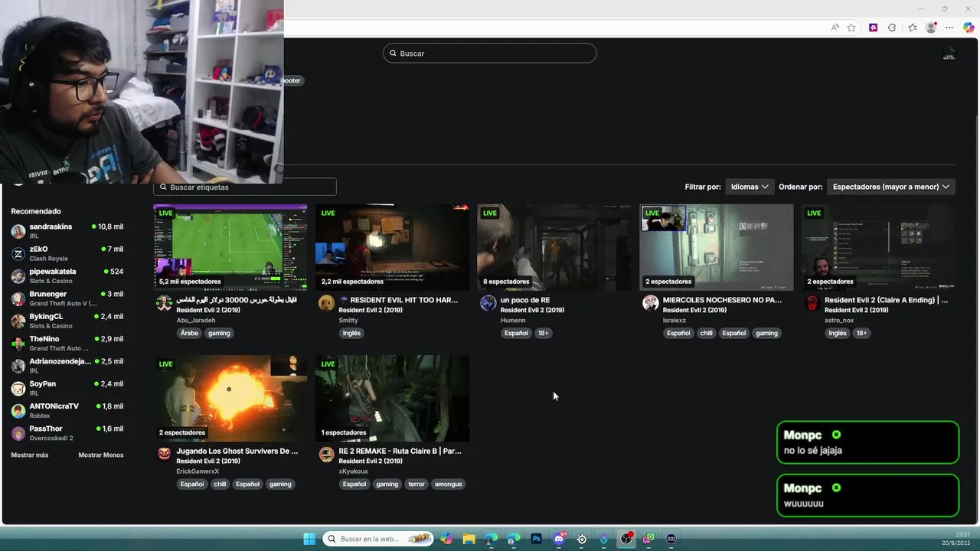
Task: Open PassThor in Recomendado list
Action: [67, 433]
